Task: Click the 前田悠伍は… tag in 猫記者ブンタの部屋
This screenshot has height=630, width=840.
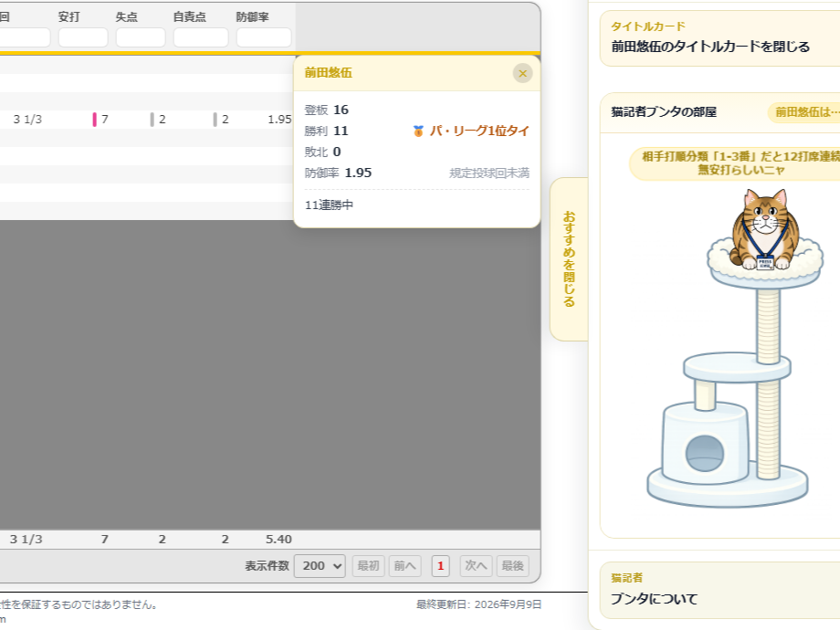Action: (x=805, y=112)
